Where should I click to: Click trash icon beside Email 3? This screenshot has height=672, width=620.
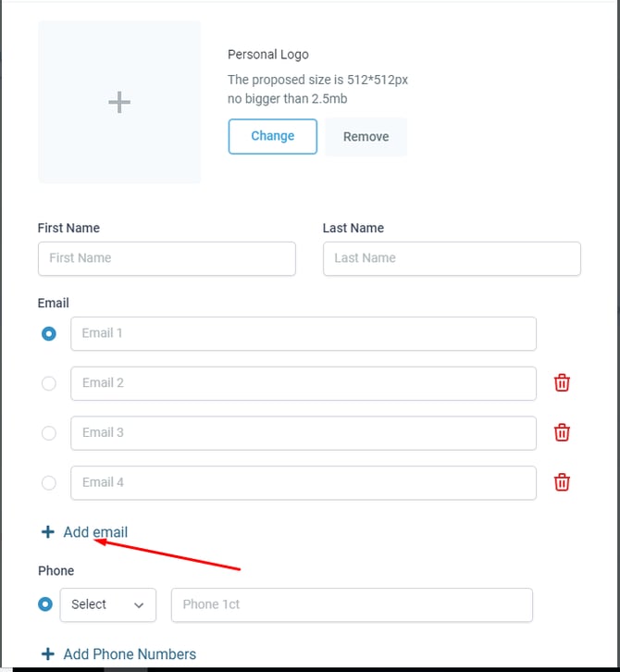[x=562, y=432]
